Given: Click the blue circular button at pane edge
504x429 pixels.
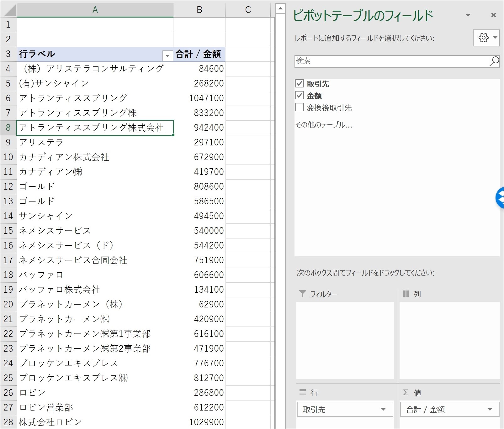Looking at the screenshot, I should click(500, 198).
